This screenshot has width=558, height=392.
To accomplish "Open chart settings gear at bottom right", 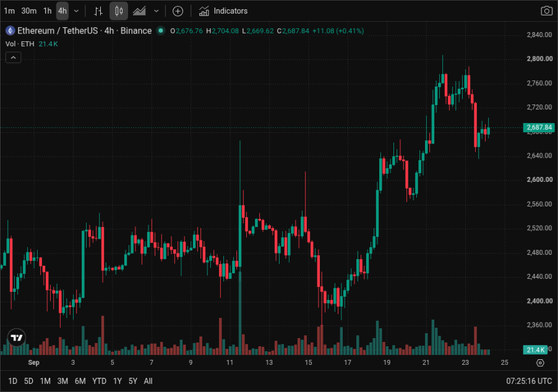I will point(540,362).
